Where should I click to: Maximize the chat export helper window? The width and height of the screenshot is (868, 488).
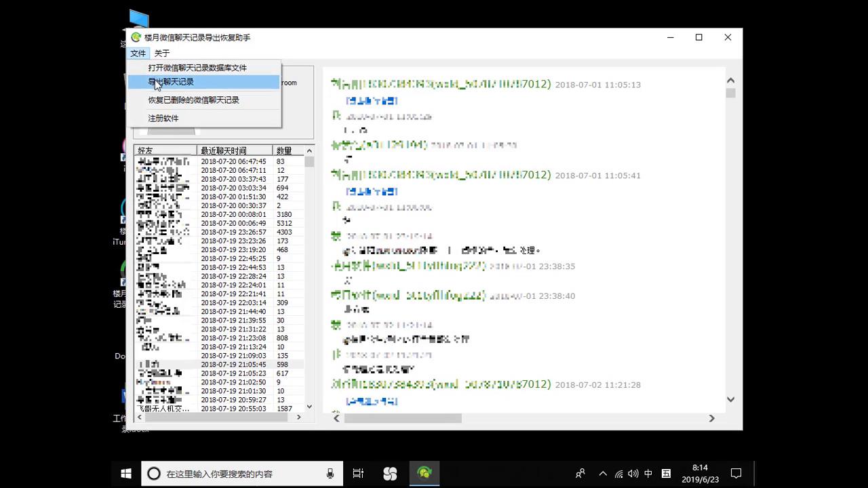pos(698,37)
